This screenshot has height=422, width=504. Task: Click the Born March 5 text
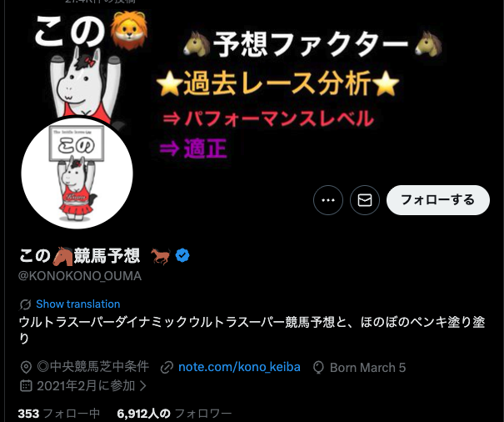pos(367,368)
